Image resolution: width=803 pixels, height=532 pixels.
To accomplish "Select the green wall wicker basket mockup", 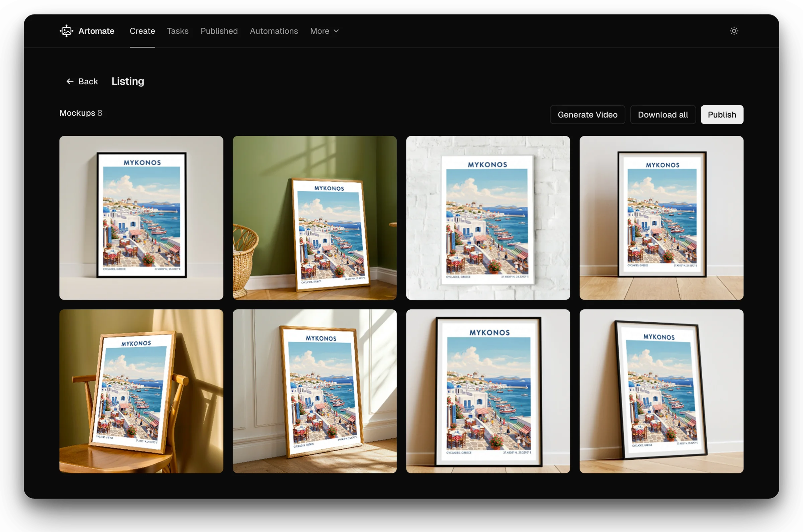I will (315, 218).
